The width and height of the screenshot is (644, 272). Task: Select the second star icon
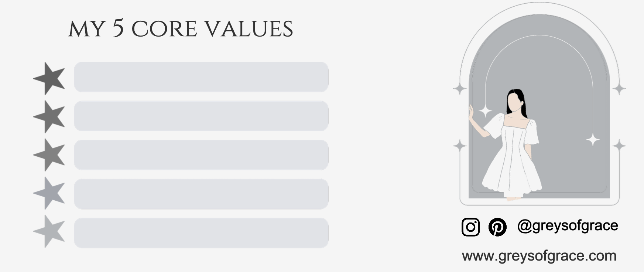click(x=49, y=116)
